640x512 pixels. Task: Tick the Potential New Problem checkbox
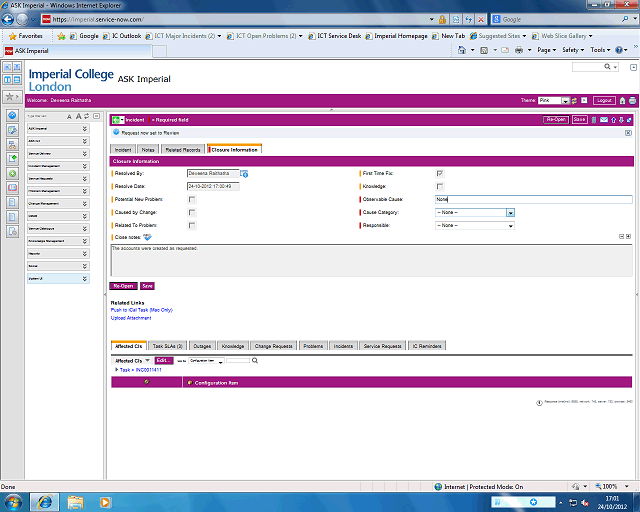(x=192, y=199)
